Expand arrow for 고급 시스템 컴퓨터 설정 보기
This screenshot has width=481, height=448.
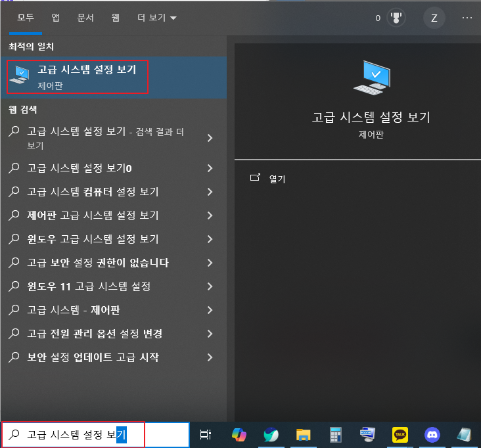(210, 192)
